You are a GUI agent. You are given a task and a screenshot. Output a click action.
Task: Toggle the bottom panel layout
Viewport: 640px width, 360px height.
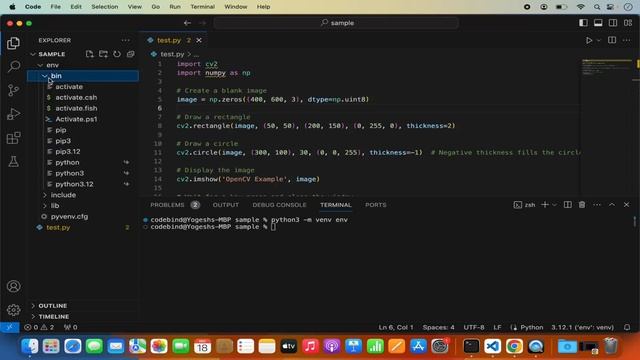[598, 23]
